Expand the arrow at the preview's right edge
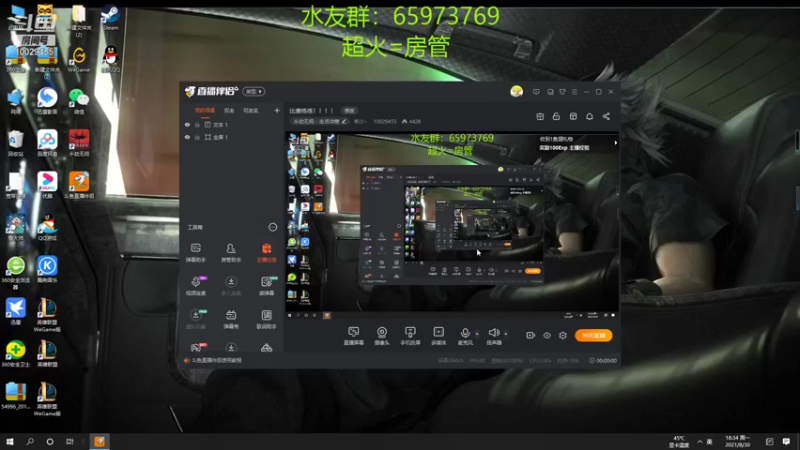Screen dimensions: 800x450 (x=615, y=143)
